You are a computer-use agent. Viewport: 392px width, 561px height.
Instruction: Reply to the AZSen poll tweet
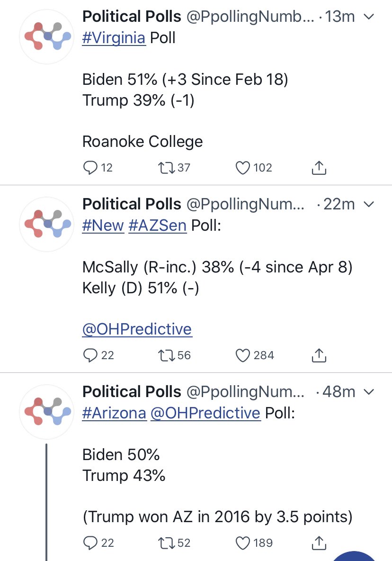(x=90, y=355)
